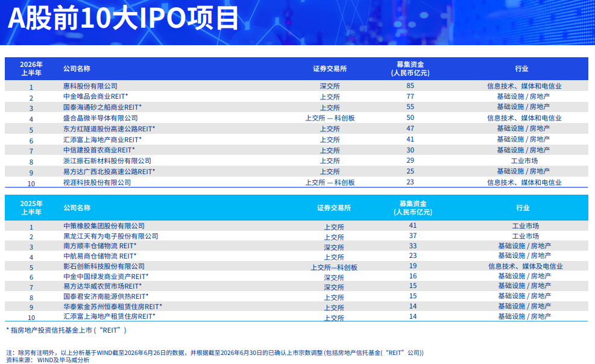Click '深交所' in 中金中国绿发 row
The width and height of the screenshot is (595, 364).
[x=334, y=278]
